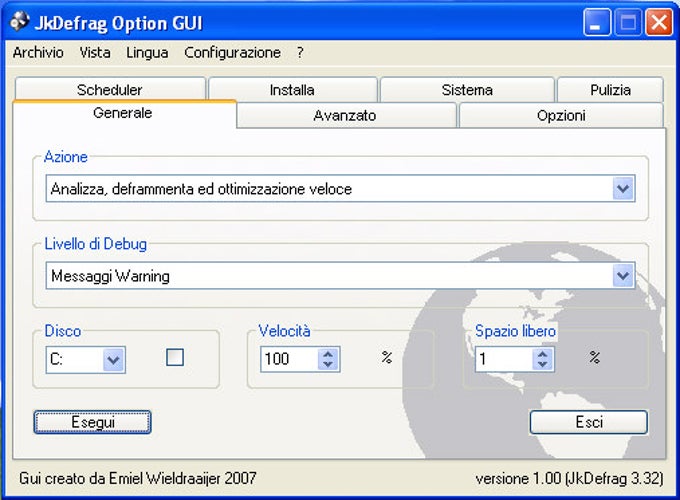Click the JkDefrag app icon in title bar
The height and width of the screenshot is (500, 680).
[19, 22]
